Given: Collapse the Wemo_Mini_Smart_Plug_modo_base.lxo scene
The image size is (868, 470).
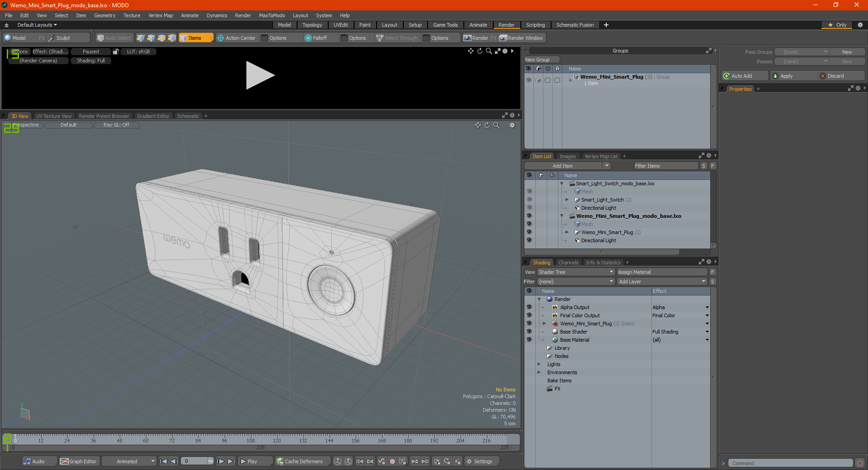Looking at the screenshot, I should click(x=562, y=216).
